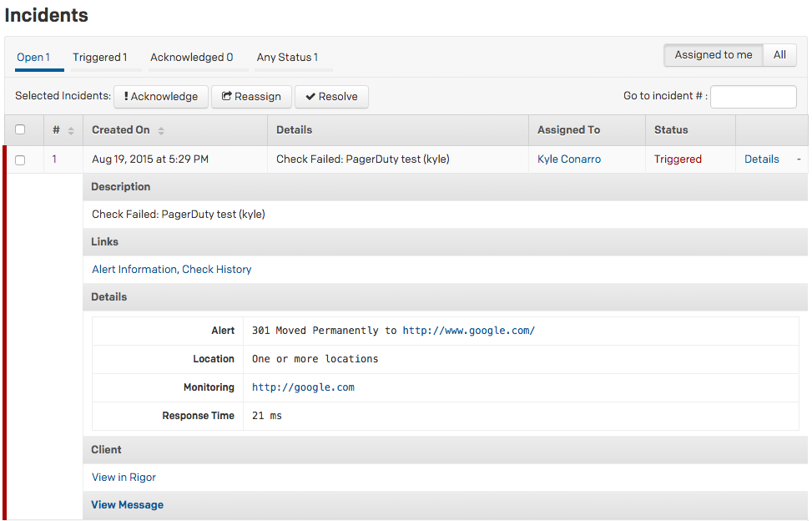Click the Go to incident number field
The width and height of the screenshot is (812, 521).
[753, 97]
